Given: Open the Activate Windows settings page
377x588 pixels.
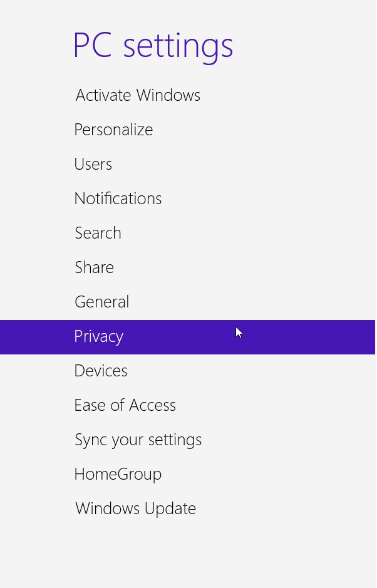Looking at the screenshot, I should click(137, 95).
